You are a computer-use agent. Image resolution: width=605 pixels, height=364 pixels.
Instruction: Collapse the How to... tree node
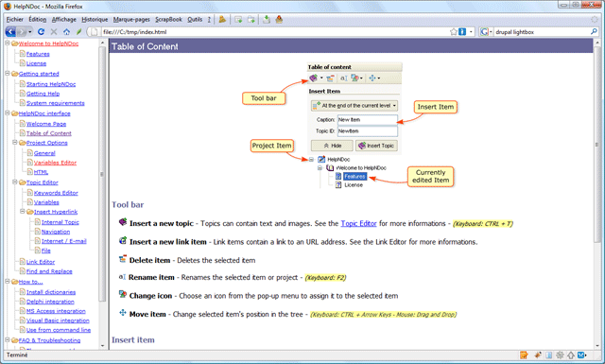pos(8,281)
